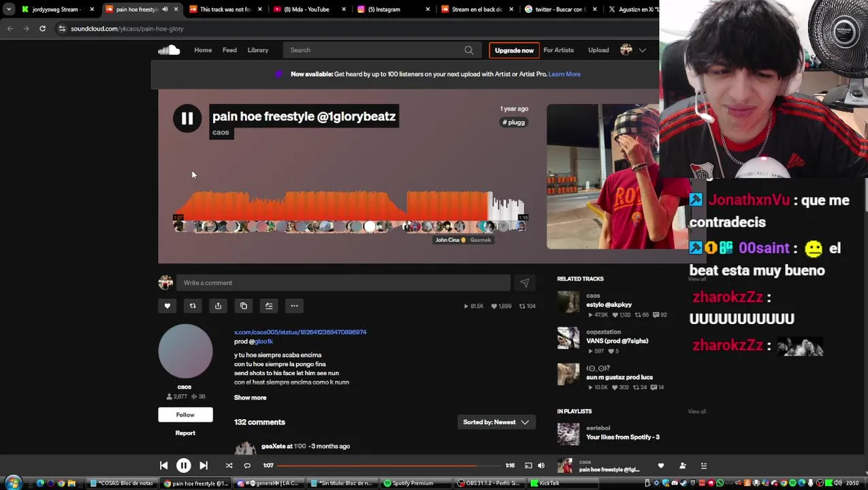Click Report under the Follow button
Screen dimensions: 868x490
[185, 434]
